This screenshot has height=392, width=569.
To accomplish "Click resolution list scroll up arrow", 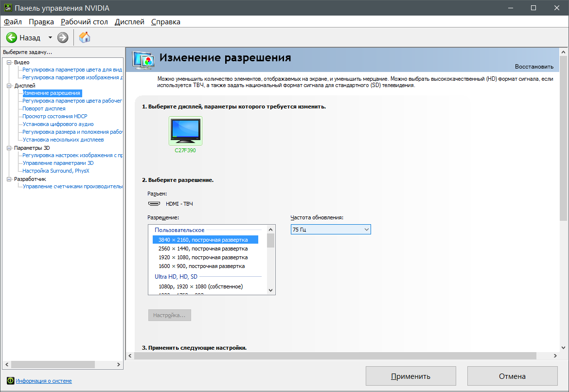I will click(270, 230).
